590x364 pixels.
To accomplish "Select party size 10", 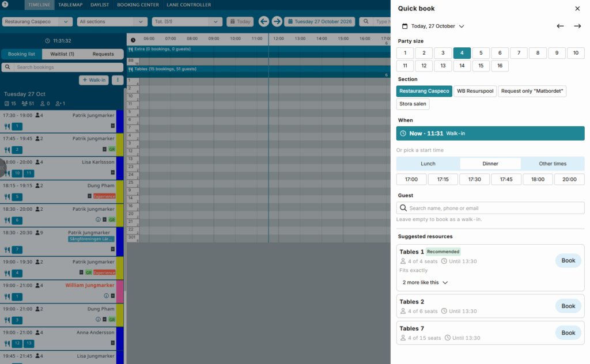I will point(576,53).
